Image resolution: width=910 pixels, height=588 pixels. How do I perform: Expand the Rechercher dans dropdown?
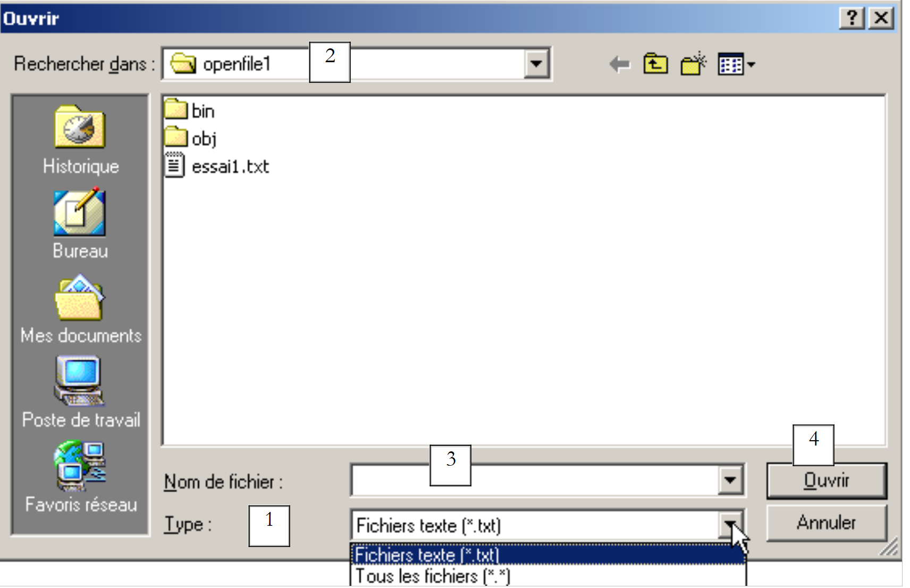(536, 64)
